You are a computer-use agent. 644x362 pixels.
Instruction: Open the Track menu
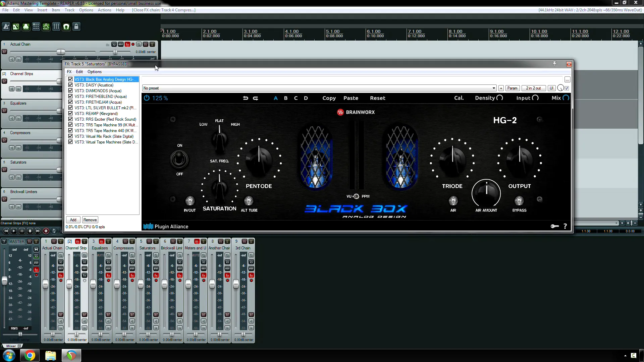(x=69, y=10)
